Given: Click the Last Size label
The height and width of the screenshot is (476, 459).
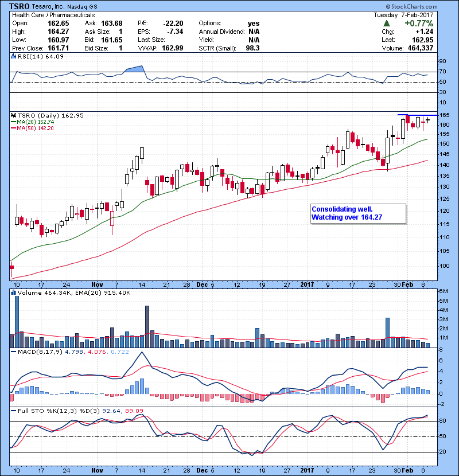Looking at the screenshot, I should (x=151, y=40).
